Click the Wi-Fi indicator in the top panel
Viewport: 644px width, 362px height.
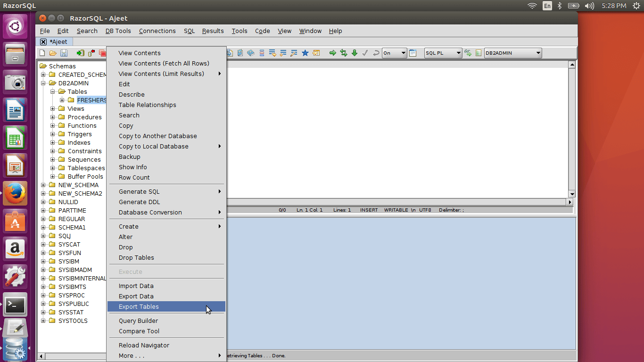pos(532,6)
